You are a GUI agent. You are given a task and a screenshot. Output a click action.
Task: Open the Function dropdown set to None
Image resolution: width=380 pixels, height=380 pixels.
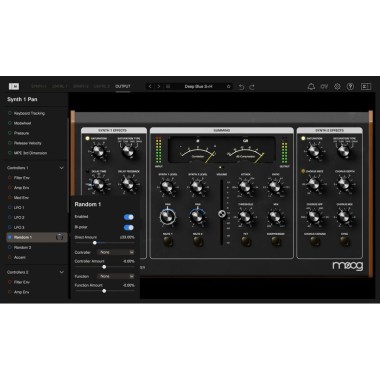tap(116, 276)
